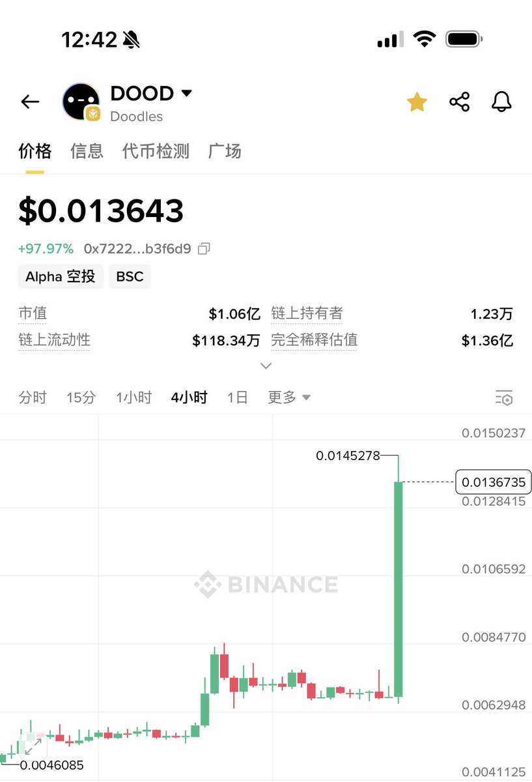Tap the DOOD token avatar icon
This screenshot has width=532, height=782.
coord(81,102)
